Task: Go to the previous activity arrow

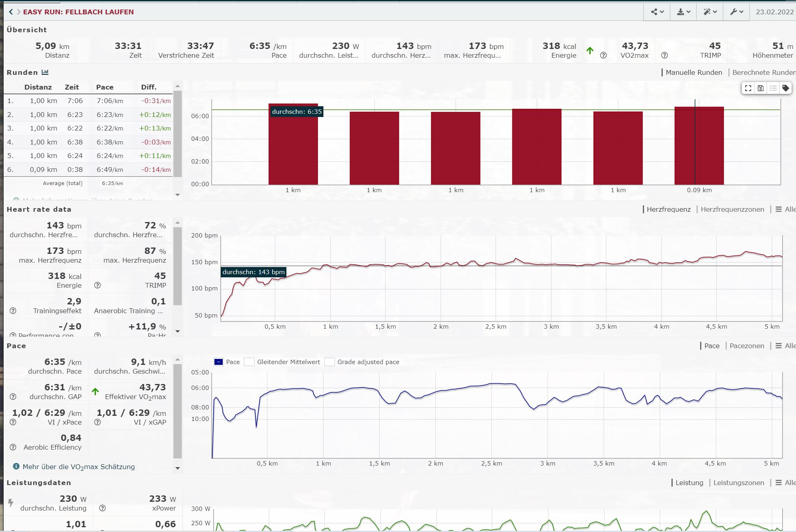Action: (x=11, y=12)
